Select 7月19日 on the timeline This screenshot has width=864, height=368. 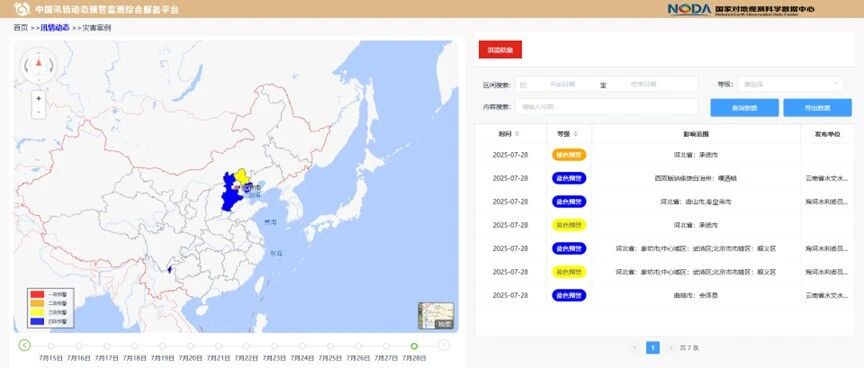click(x=163, y=346)
